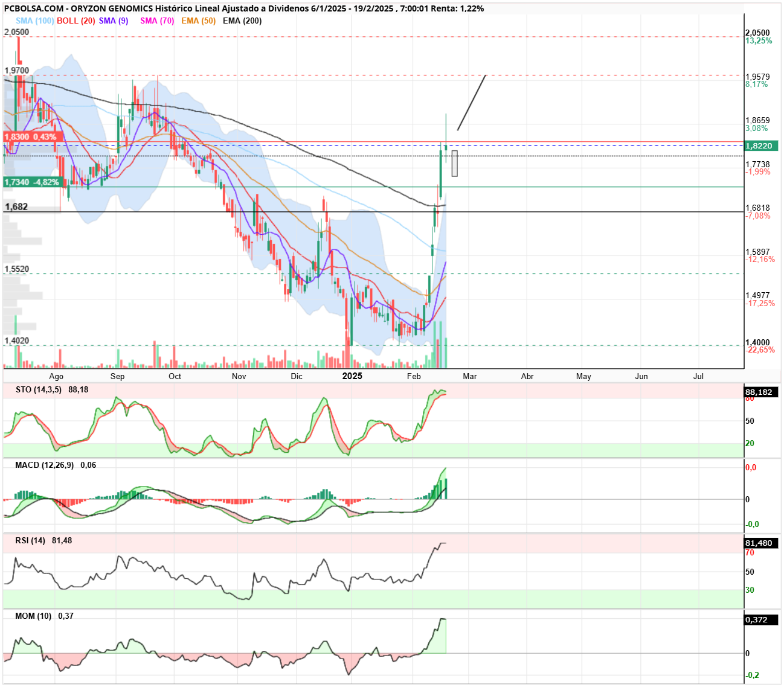Click the EMA (50) legend label
This screenshot has height=687, width=784.
[x=198, y=21]
